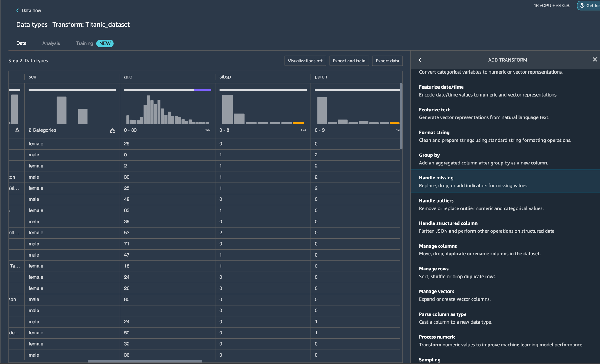Click Export and train button
Image resolution: width=600 pixels, height=364 pixels.
pyautogui.click(x=349, y=61)
